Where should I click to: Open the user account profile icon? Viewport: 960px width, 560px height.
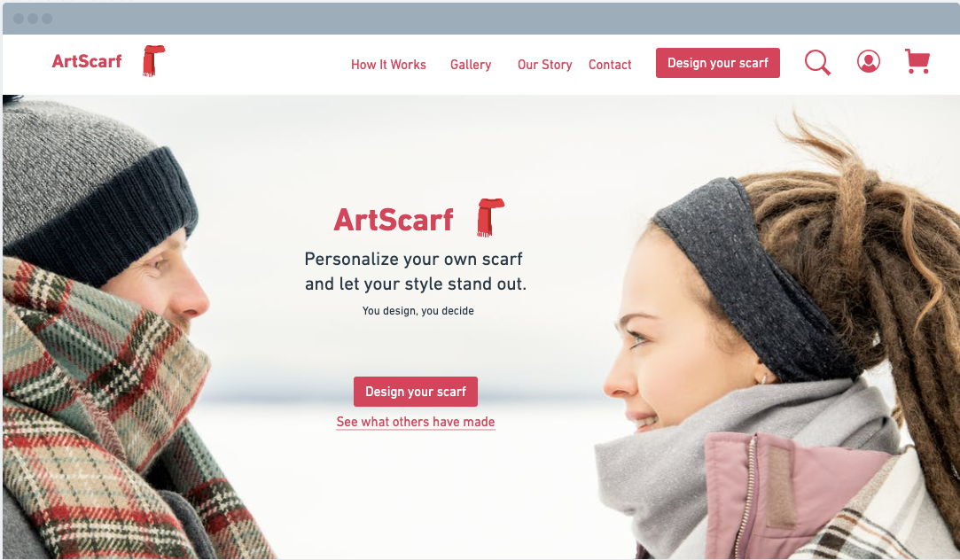pyautogui.click(x=868, y=61)
